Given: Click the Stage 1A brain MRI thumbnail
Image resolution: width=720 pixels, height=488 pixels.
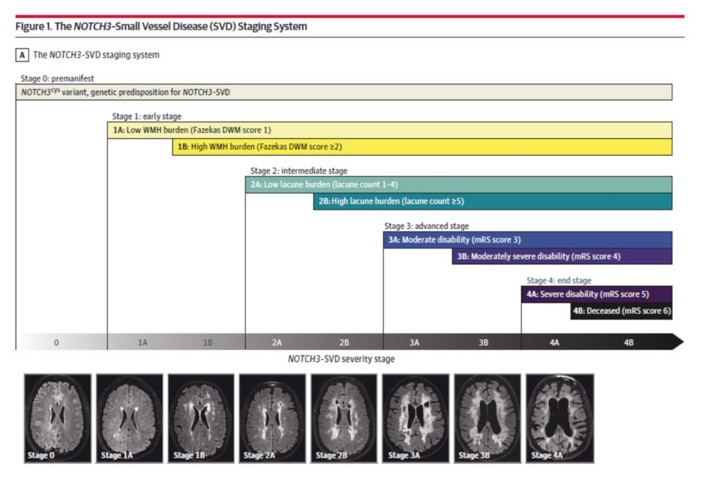Looking at the screenshot, I should [129, 418].
